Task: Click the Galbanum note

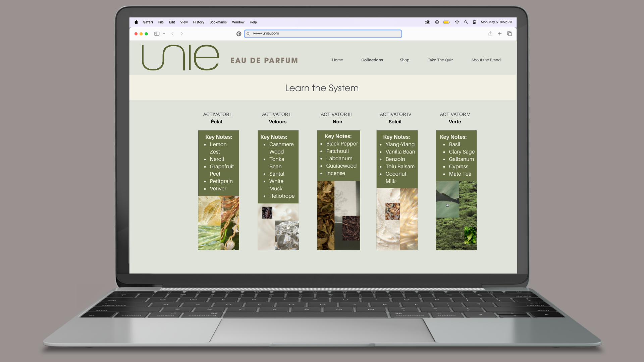Action: point(462,159)
